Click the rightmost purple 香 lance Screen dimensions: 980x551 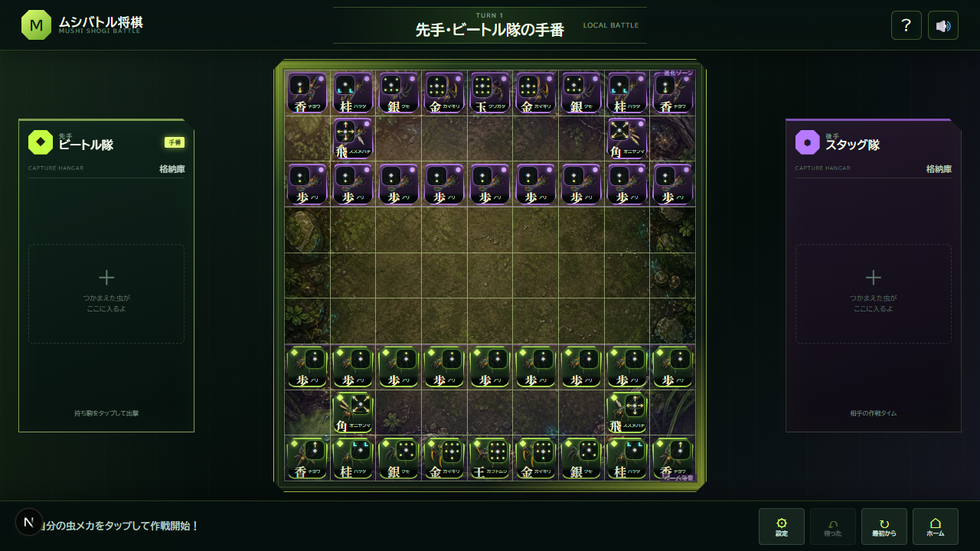[x=673, y=93]
